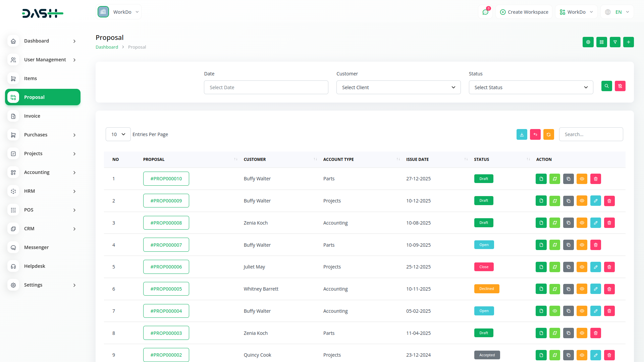Expand the Accounting sidebar section

click(x=43, y=172)
